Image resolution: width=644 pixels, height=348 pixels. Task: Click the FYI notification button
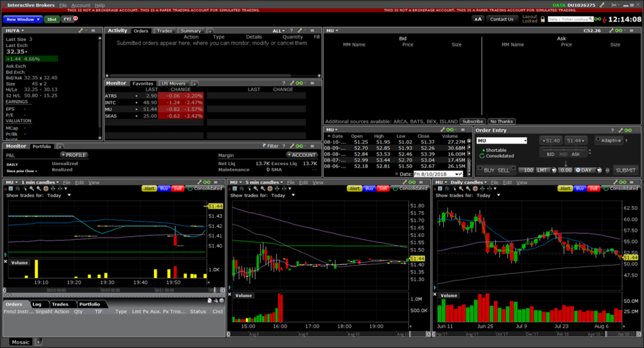[68, 19]
